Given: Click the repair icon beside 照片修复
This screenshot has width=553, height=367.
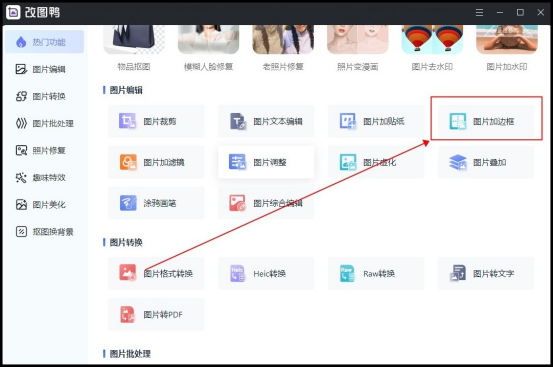Looking at the screenshot, I should (21, 151).
